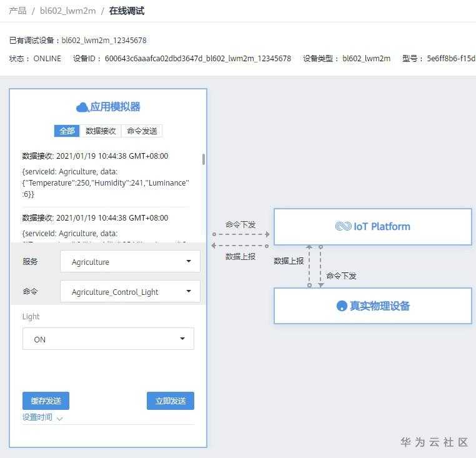Viewport: 476px width, 458px height.
Task: Go to bl602_lwm2m in the breadcrumb
Action: 68,11
